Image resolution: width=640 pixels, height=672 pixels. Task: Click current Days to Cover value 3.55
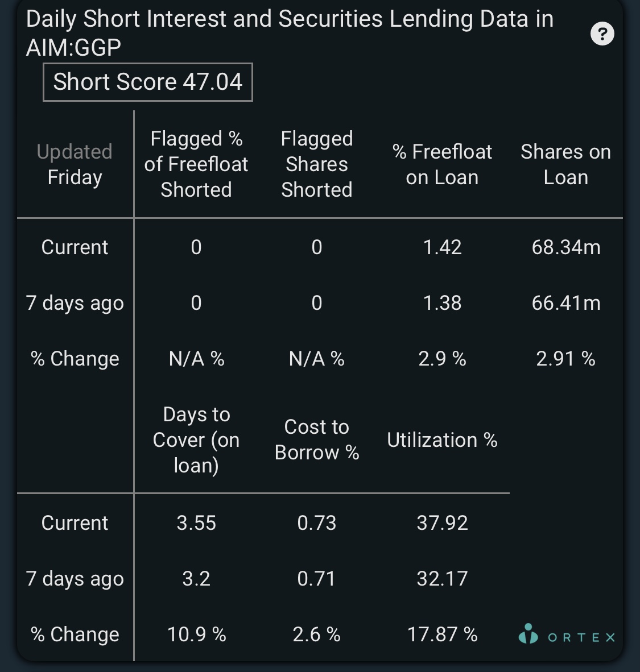pos(196,523)
